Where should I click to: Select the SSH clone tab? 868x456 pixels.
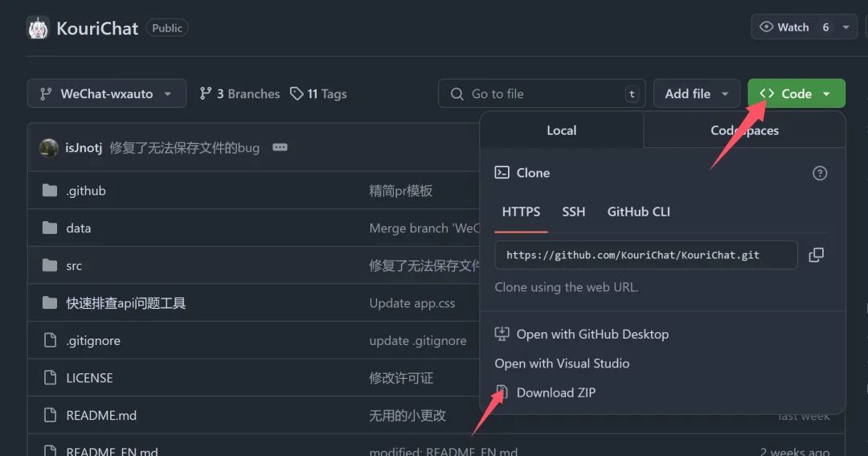pyautogui.click(x=574, y=212)
